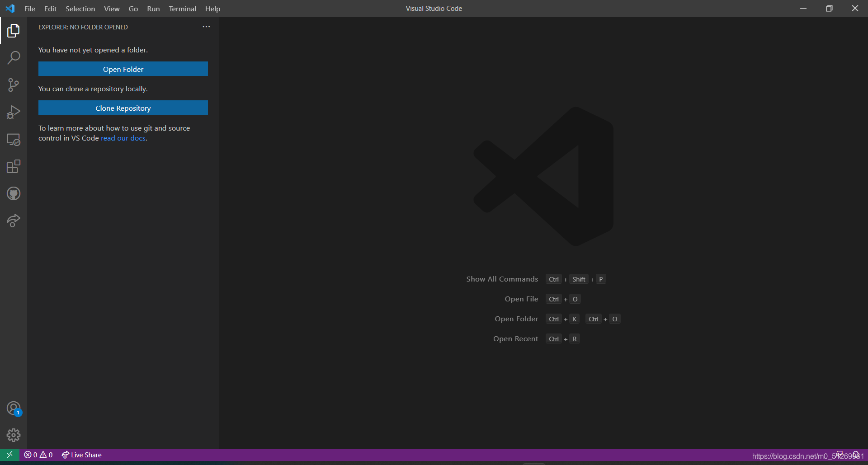Click the Open Folder button
Image resolution: width=868 pixels, height=465 pixels.
(123, 69)
